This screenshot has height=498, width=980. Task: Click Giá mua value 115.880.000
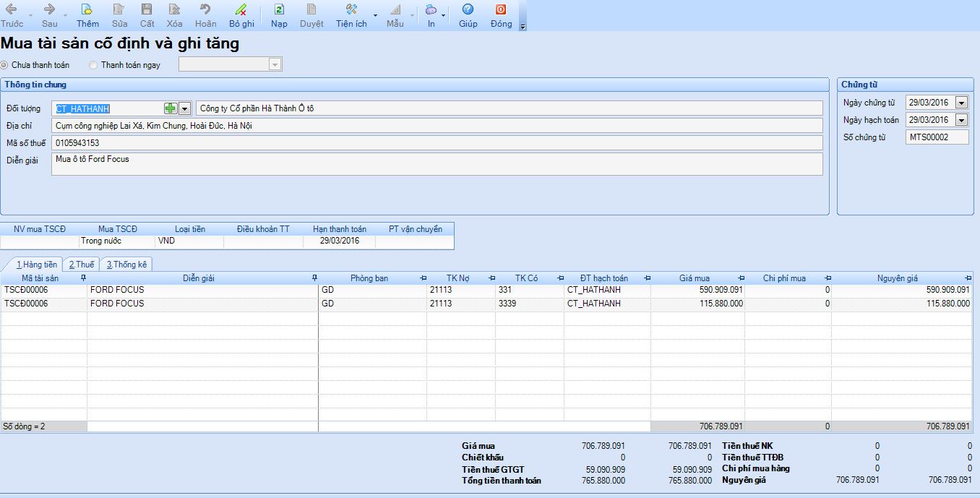[x=698, y=304]
